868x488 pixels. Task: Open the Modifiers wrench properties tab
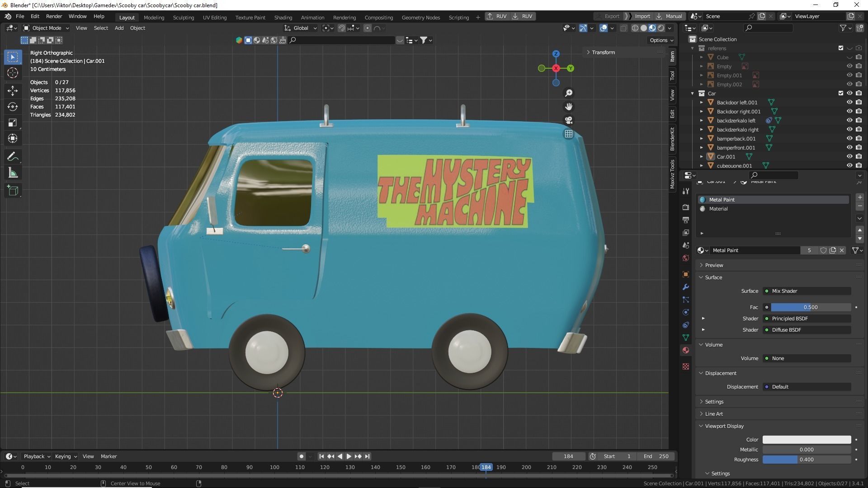[686, 287]
